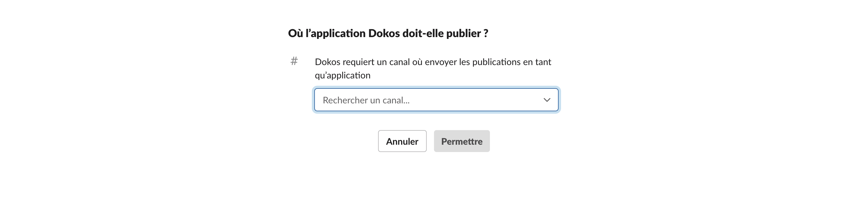
Task: Click the hashtag icon beside the description
Action: (x=294, y=61)
